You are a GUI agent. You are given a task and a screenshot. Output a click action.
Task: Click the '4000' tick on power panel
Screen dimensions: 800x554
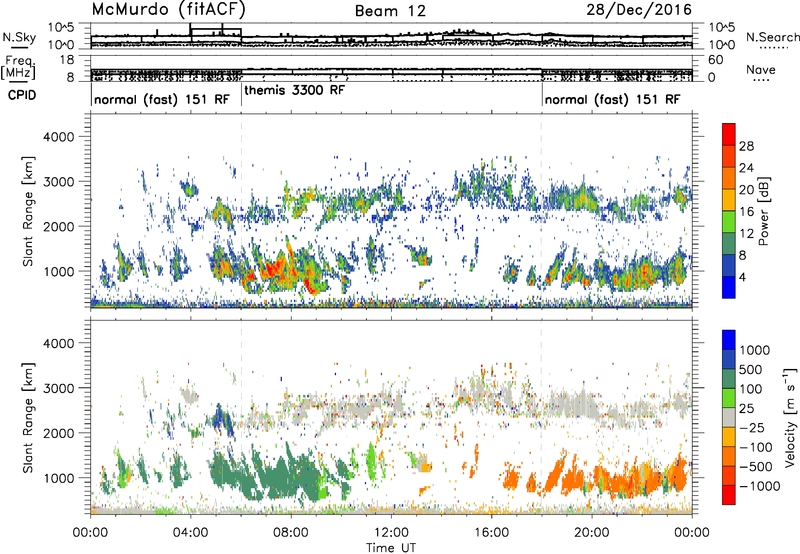click(x=58, y=137)
